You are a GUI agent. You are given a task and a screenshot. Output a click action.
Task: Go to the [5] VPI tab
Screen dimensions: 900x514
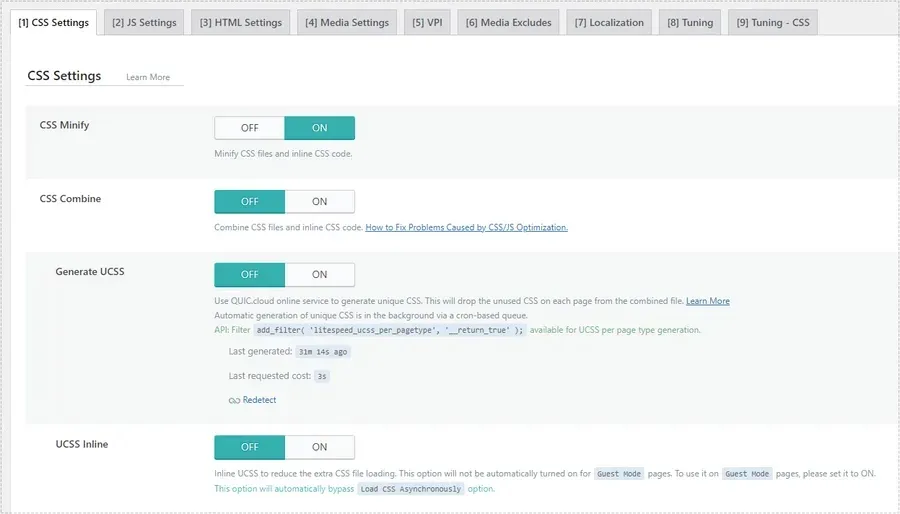click(427, 22)
